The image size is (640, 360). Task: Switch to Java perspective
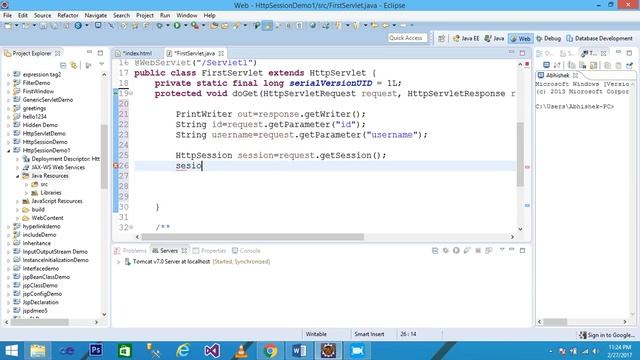[x=494, y=38]
